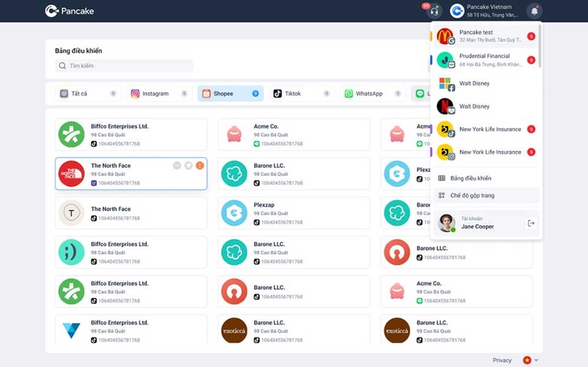588x367 pixels.
Task: Select Prudential Financial in the page list
Action: (x=486, y=60)
